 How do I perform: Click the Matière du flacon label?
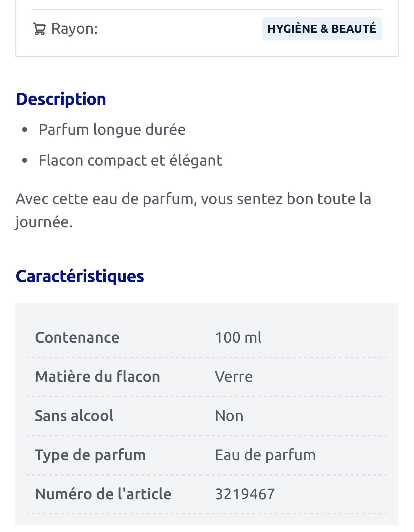pyautogui.click(x=97, y=377)
